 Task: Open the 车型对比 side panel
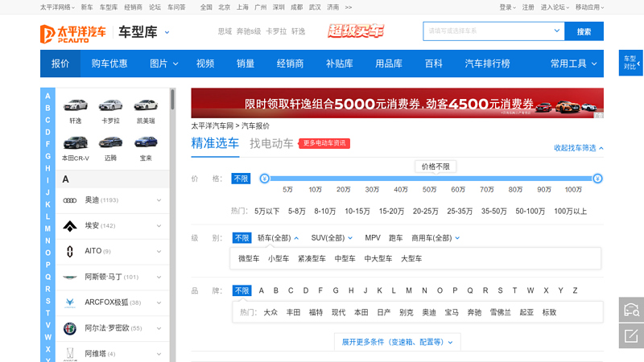pyautogui.click(x=631, y=63)
